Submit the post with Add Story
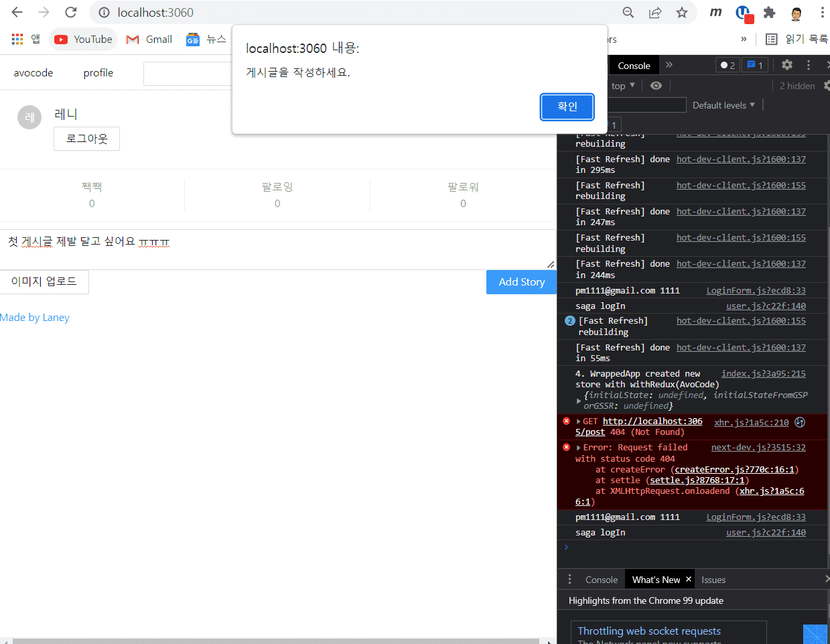Viewport: 830px width, 644px height. [521, 282]
